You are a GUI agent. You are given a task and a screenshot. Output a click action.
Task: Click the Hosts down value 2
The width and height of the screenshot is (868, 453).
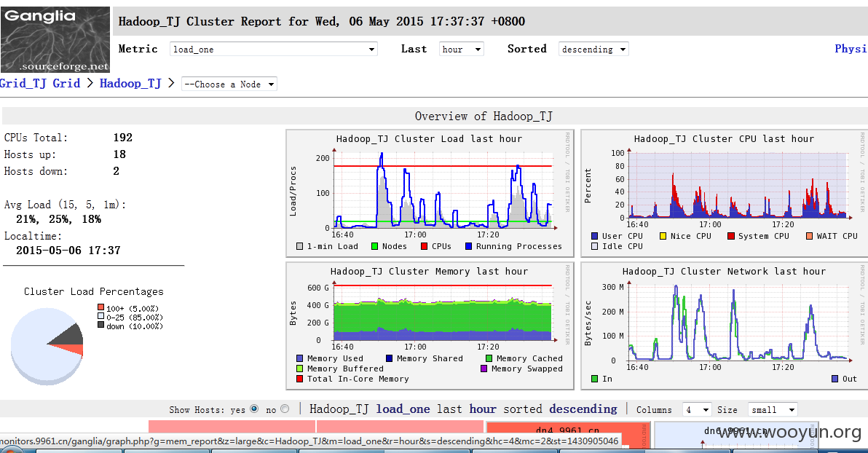pos(117,170)
